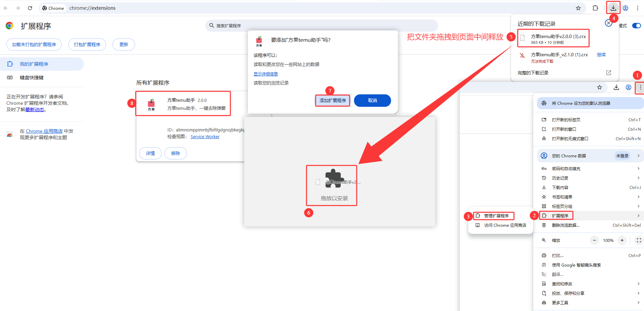Click the 下载内容 download arrow icon
This screenshot has height=311, width=644.
click(544, 187)
